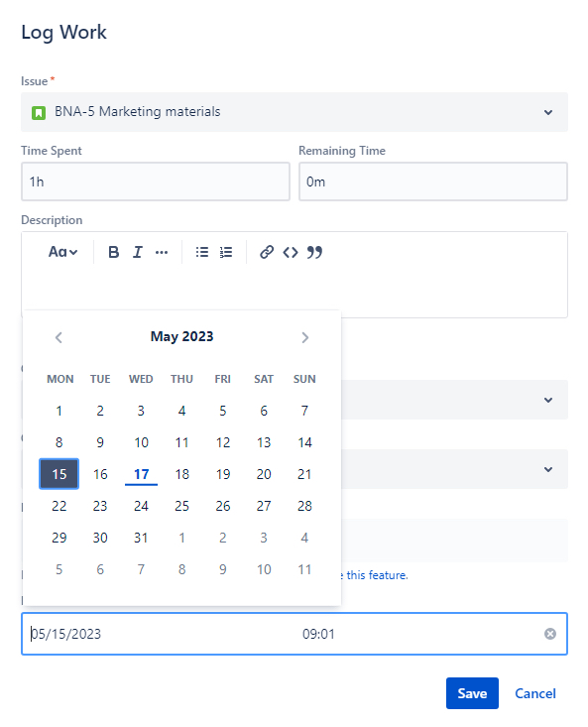Toggle bold formatting in description
The width and height of the screenshot is (588, 727).
click(113, 252)
